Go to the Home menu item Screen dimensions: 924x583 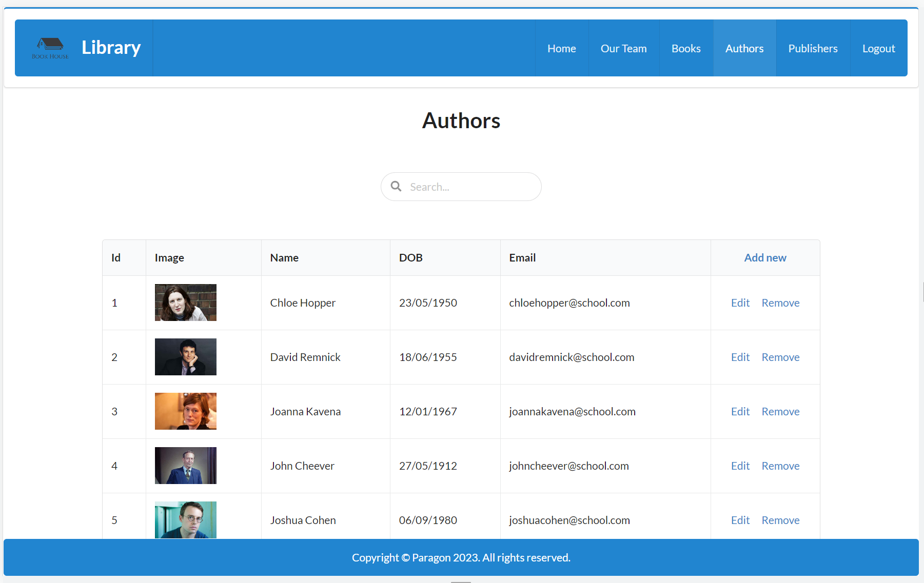coord(561,48)
